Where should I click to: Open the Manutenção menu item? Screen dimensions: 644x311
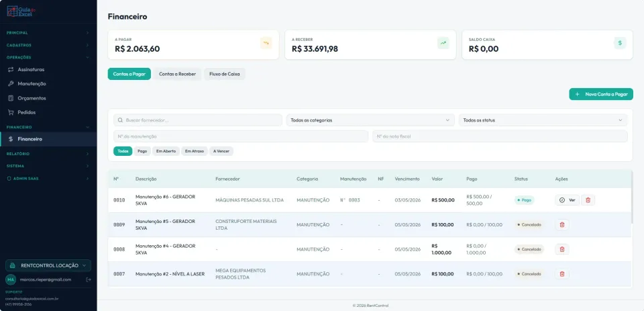click(x=48, y=83)
